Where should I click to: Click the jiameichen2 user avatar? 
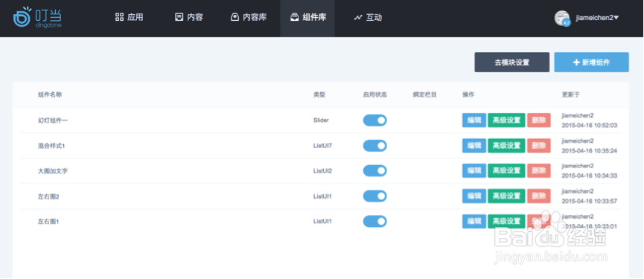[562, 18]
